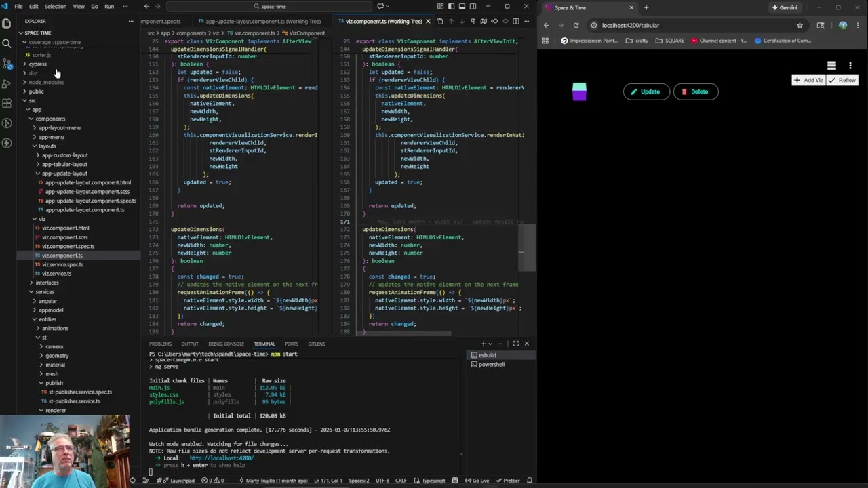Screen dimensions: 868x488
Task: Open the Edit menu
Action: 33,7
